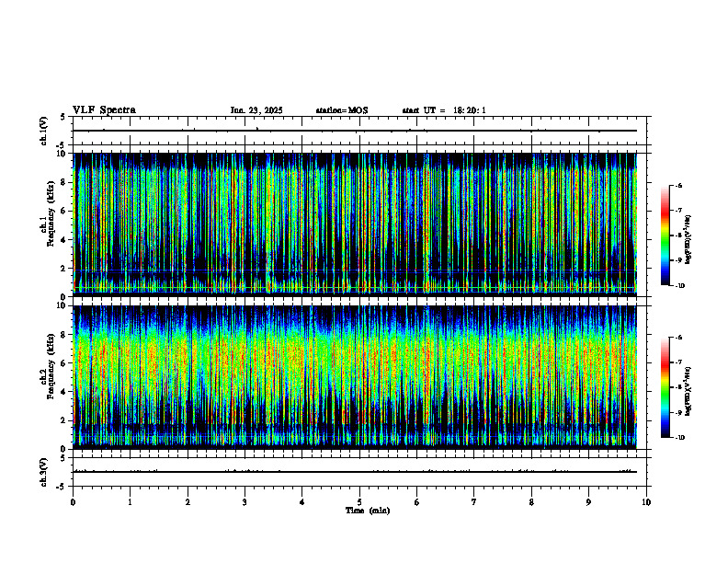Click time axis tick label "7"

[474, 502]
